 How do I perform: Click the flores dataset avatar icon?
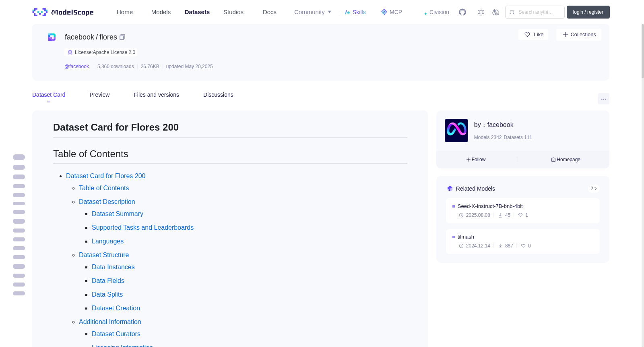click(x=52, y=37)
